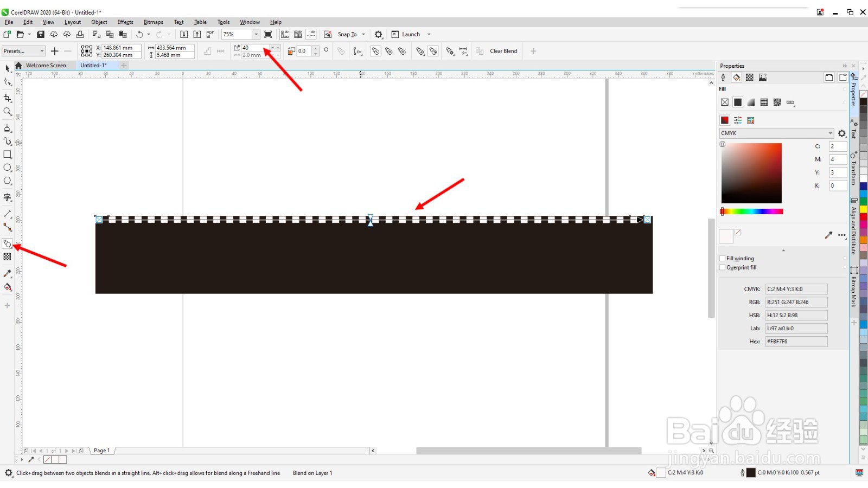Select the Shape tool
The image size is (868, 488).
pos(7,82)
